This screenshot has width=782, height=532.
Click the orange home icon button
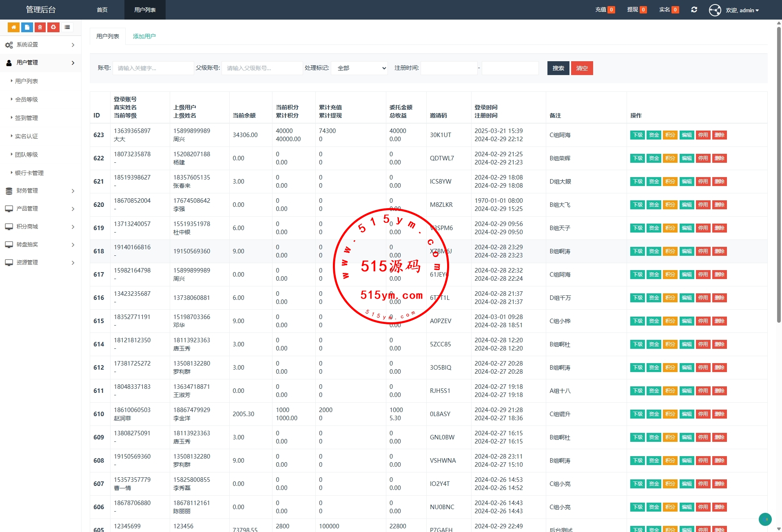[13, 27]
